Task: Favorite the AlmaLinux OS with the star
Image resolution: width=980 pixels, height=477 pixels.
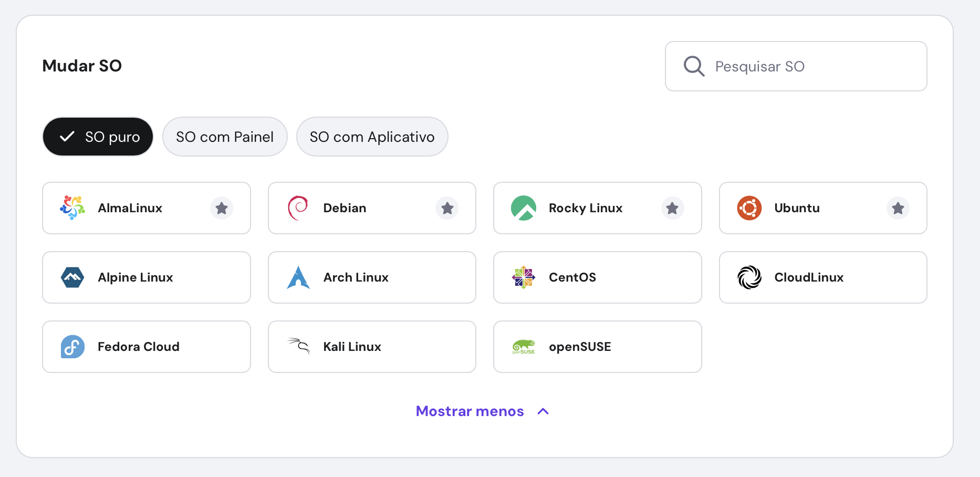Action: click(221, 208)
